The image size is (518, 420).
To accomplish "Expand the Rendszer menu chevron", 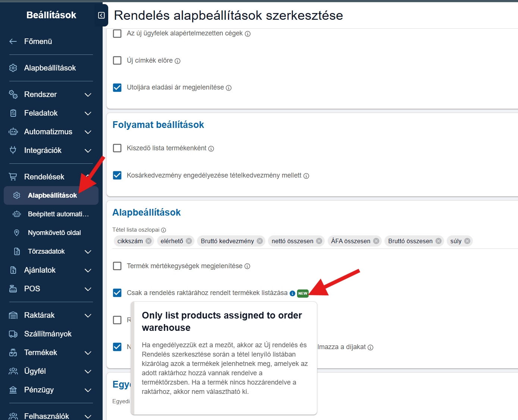I will point(88,95).
